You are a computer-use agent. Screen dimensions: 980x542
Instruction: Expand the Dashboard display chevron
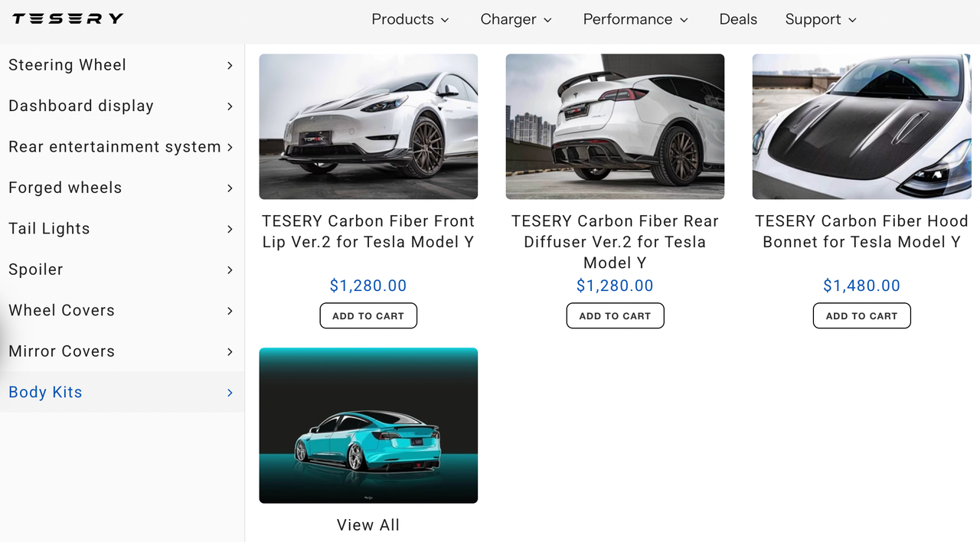click(230, 106)
